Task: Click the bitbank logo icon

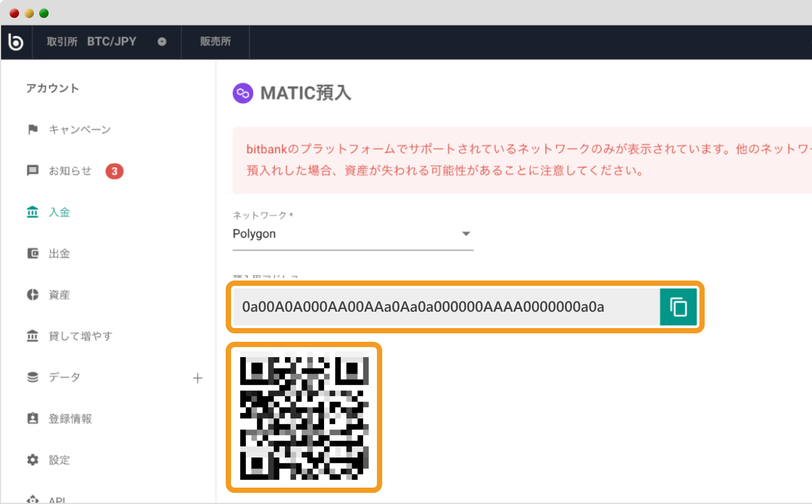Action: (x=16, y=42)
